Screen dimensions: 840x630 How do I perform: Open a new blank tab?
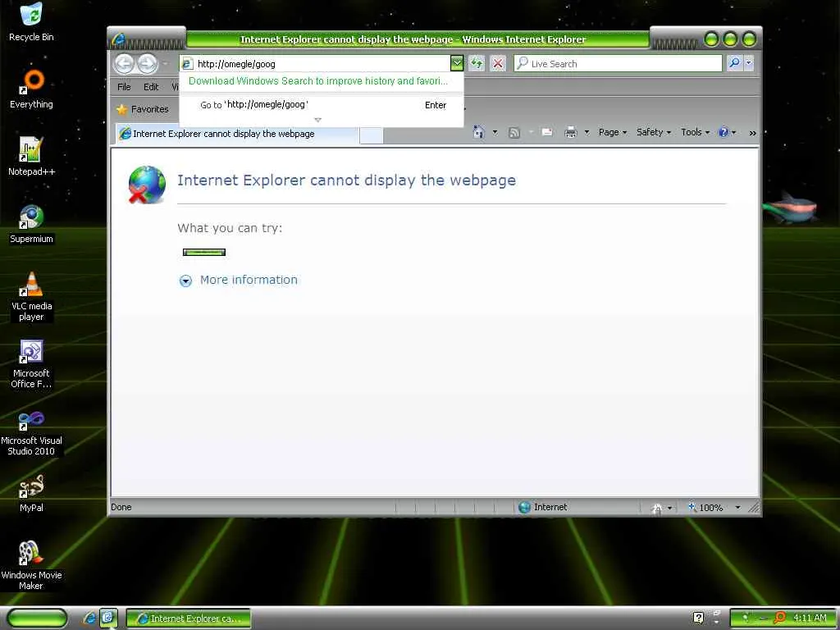[372, 135]
